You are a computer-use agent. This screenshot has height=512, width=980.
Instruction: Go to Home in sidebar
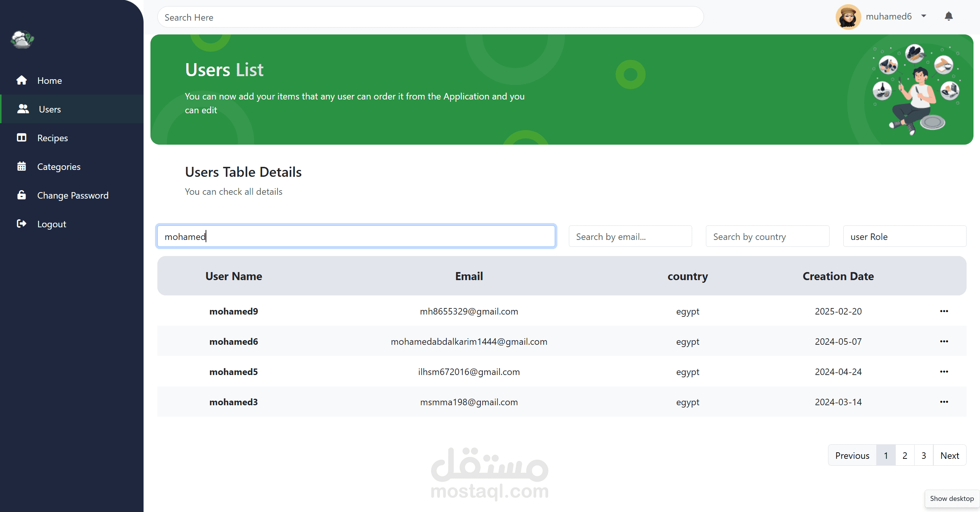pos(72,80)
